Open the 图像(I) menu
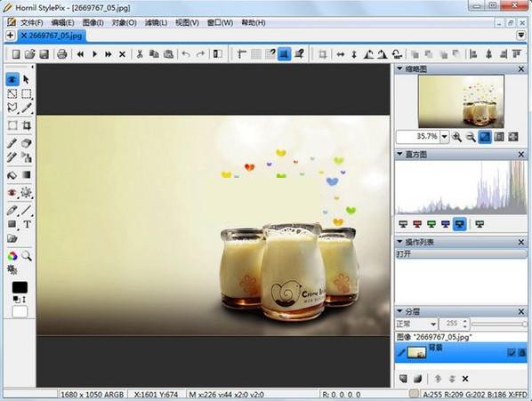The width and height of the screenshot is (532, 401). click(93, 23)
